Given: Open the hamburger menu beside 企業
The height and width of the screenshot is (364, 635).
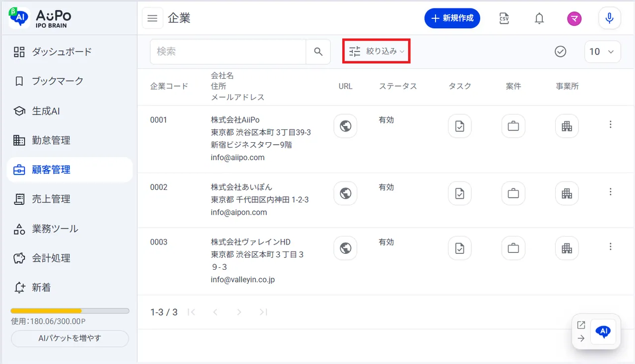Looking at the screenshot, I should point(152,18).
